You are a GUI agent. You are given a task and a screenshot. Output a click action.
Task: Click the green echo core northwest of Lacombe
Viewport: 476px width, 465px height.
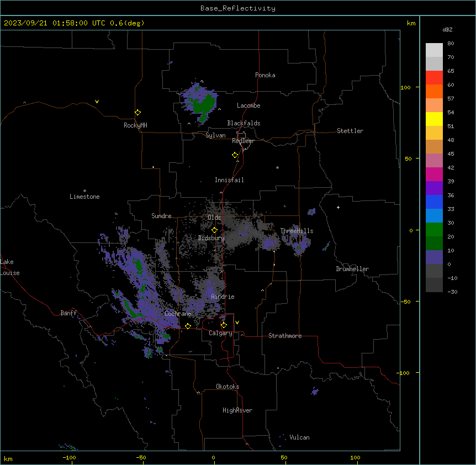204,104
